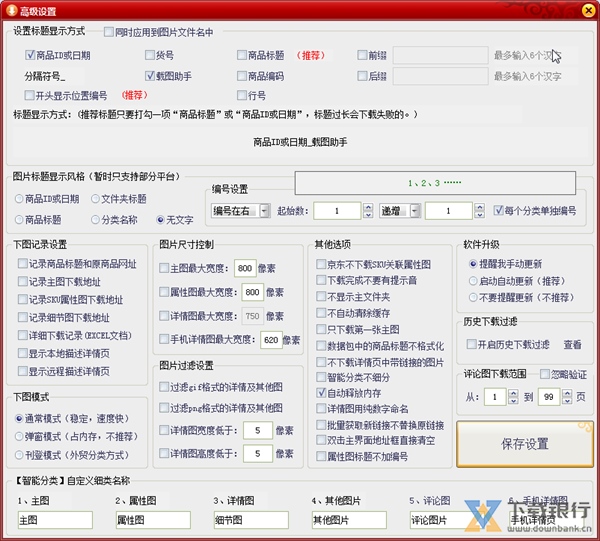This screenshot has width=600, height=541.
Task: Enable 手机详情图最大宽度 checkbox
Action: pos(164,339)
